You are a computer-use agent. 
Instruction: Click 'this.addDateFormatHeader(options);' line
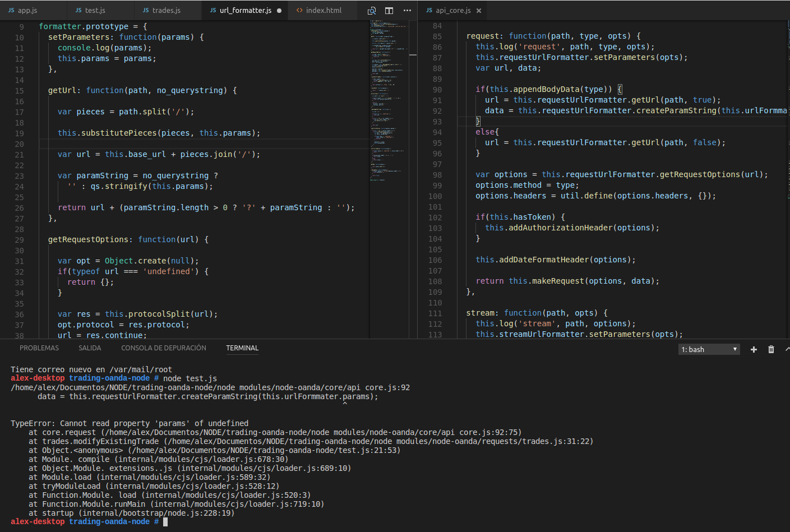pos(556,260)
